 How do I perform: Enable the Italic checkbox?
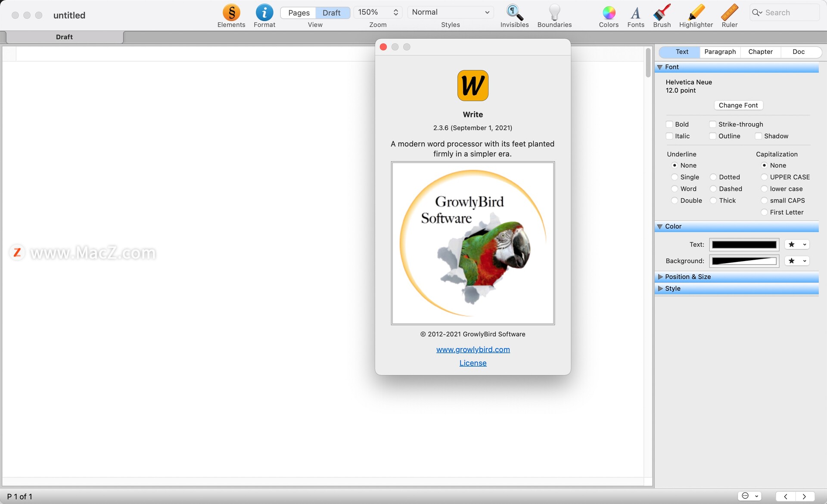point(669,136)
